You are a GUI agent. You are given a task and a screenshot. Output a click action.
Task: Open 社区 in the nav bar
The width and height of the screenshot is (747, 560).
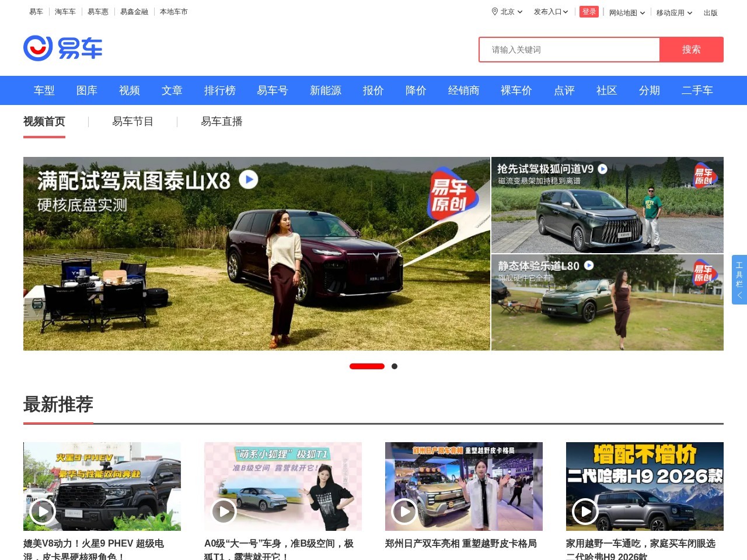[607, 90]
